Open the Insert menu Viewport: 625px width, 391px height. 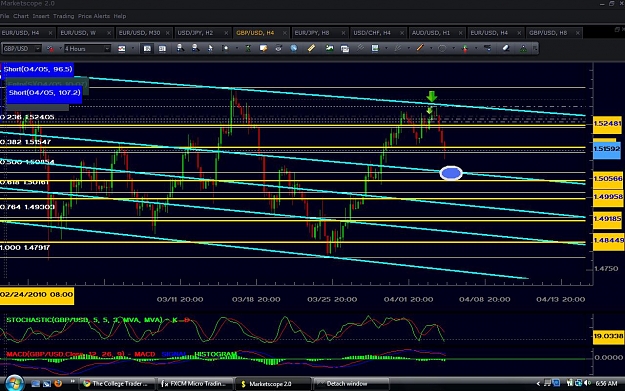[41, 16]
